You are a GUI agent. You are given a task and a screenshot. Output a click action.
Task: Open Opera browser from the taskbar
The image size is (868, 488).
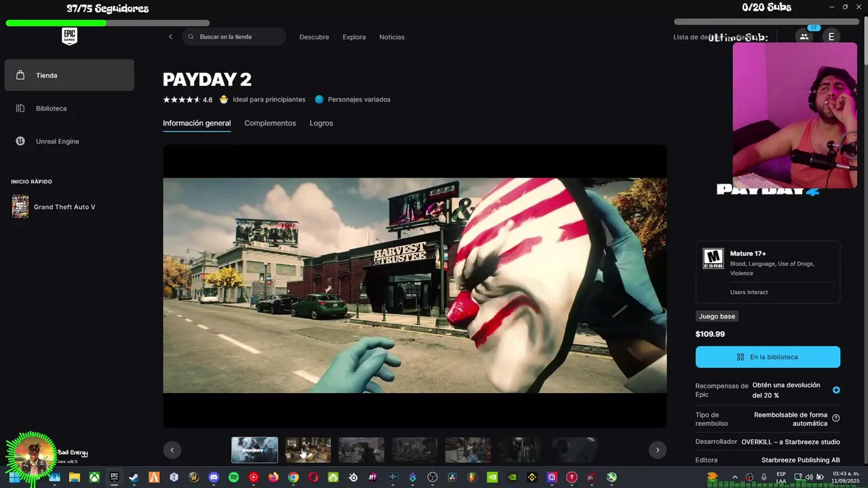tap(313, 477)
